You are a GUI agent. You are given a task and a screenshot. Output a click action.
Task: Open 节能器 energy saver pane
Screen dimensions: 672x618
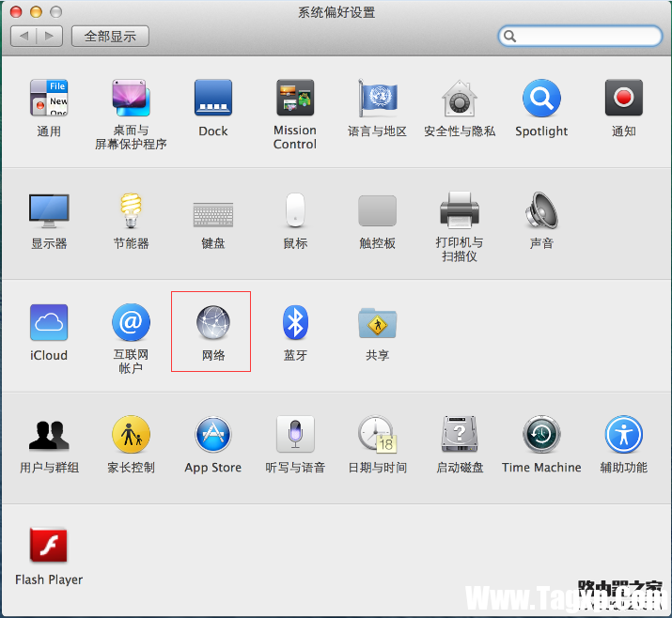(131, 209)
